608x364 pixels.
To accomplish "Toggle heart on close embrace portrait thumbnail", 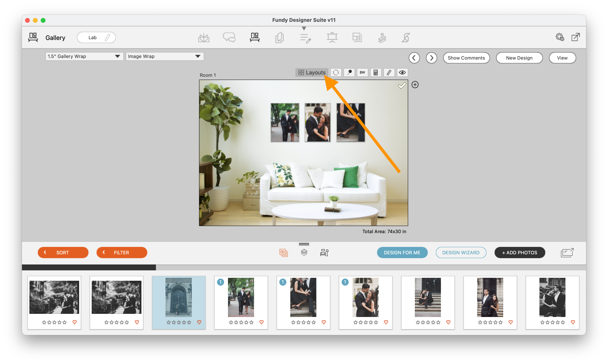I will pyautogui.click(x=386, y=322).
